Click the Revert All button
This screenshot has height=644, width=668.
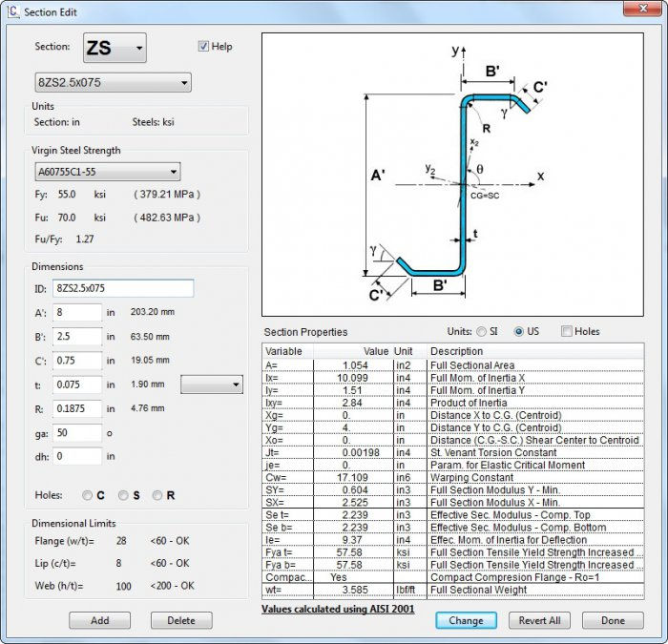539,620
